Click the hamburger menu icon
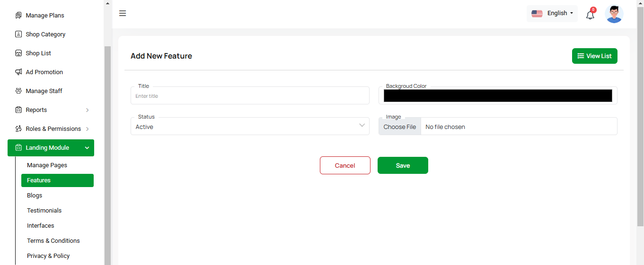 click(123, 13)
